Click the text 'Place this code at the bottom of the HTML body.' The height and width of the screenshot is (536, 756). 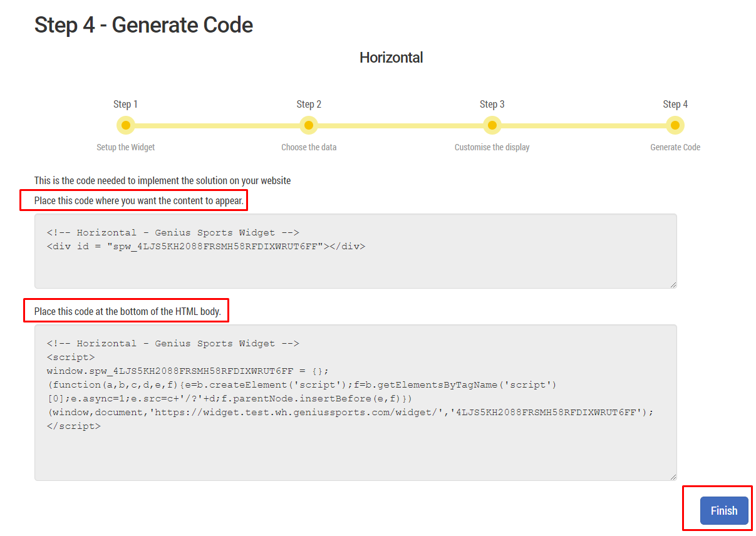(128, 311)
